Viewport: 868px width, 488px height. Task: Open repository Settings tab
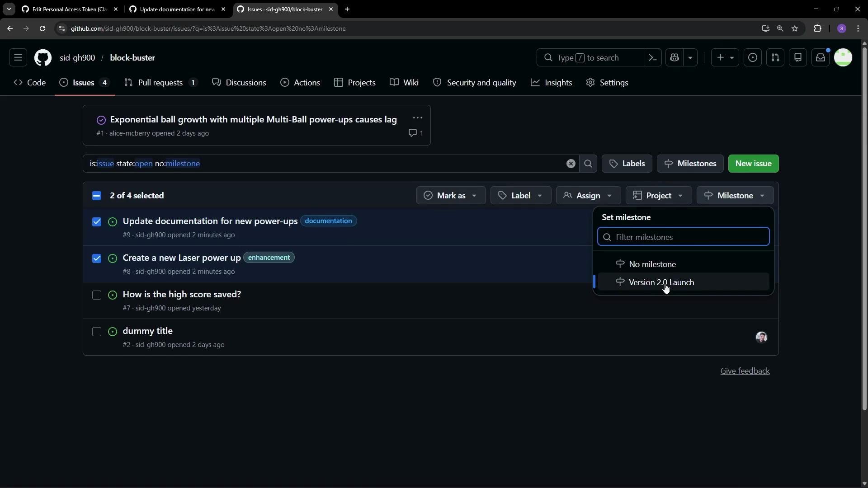click(607, 83)
